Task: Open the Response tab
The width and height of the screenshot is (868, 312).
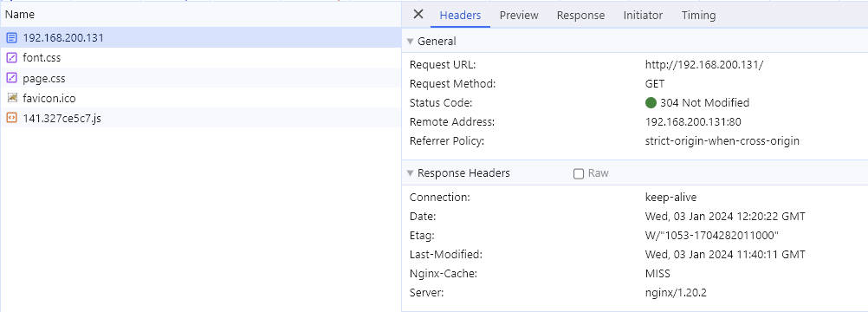Action: pos(580,15)
